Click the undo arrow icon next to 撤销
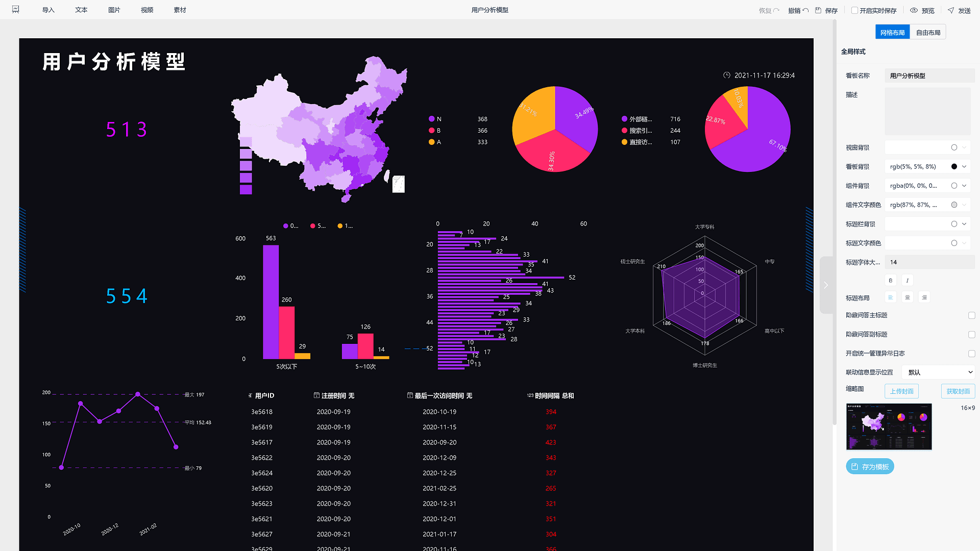The width and height of the screenshot is (980, 551). tap(805, 10)
